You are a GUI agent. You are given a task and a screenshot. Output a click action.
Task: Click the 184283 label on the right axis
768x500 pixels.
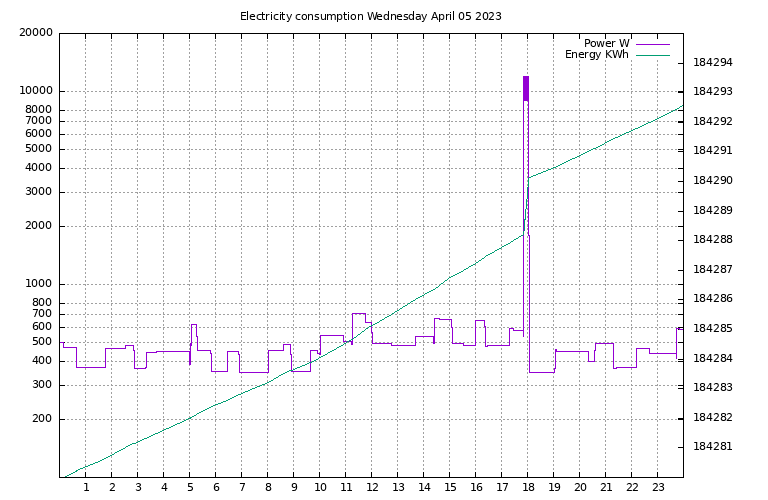click(713, 387)
